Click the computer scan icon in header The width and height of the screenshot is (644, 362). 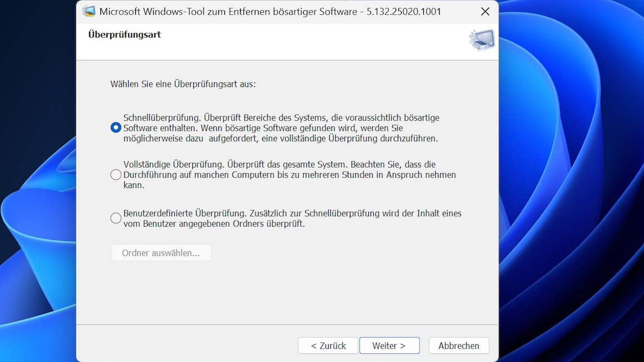(x=482, y=40)
